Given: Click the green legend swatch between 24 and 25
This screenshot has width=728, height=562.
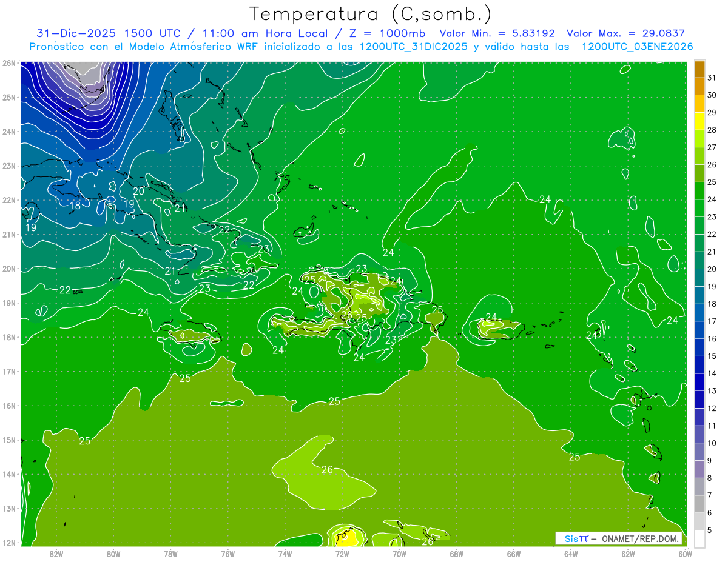Looking at the screenshot, I should pyautogui.click(x=699, y=191).
